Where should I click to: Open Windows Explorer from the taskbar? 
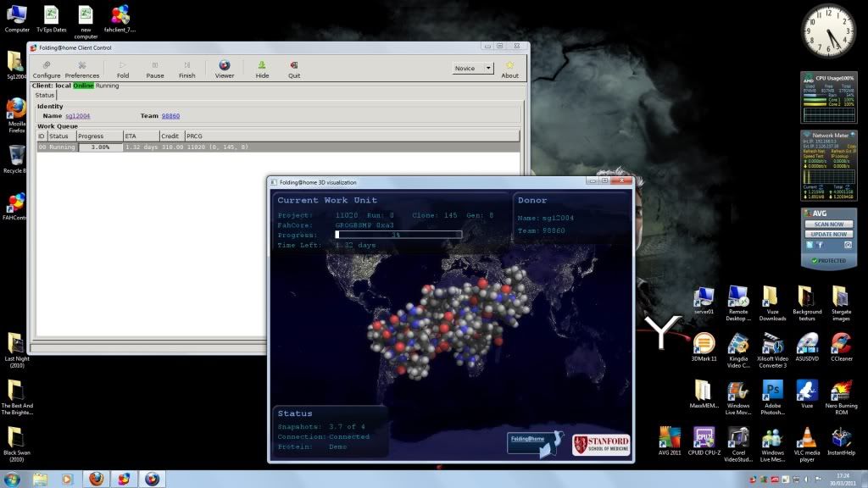coord(40,480)
